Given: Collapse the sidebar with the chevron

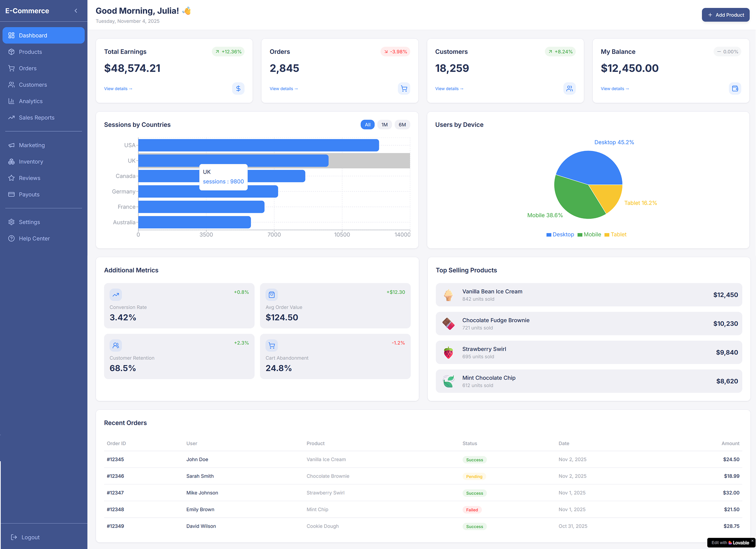Looking at the screenshot, I should (76, 11).
